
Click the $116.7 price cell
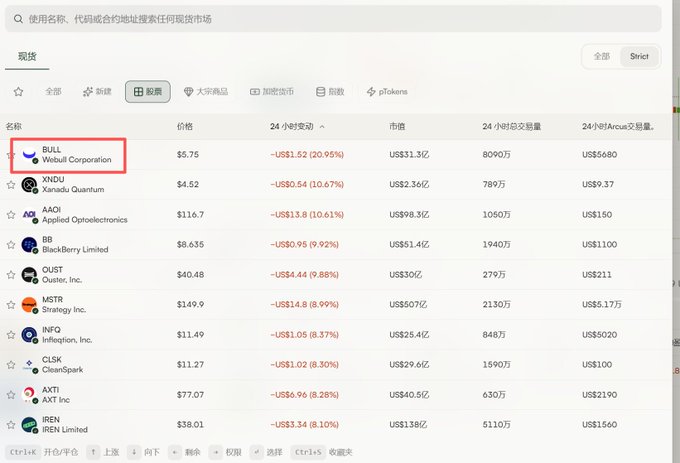190,215
